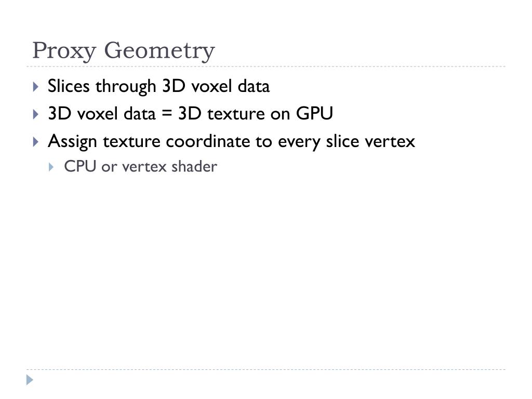Click the equals sign in second bullet
The width and height of the screenshot is (532, 399).
point(167,114)
